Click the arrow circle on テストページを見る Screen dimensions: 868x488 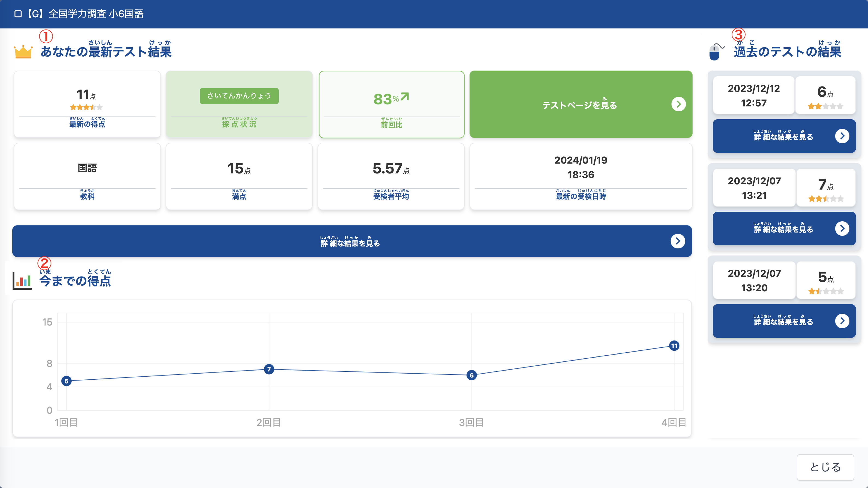[678, 104]
